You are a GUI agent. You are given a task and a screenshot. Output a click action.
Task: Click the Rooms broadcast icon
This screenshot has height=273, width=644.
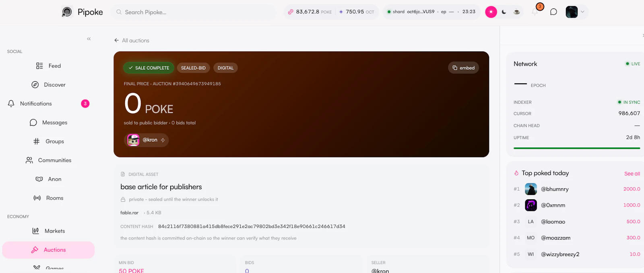[x=37, y=198]
